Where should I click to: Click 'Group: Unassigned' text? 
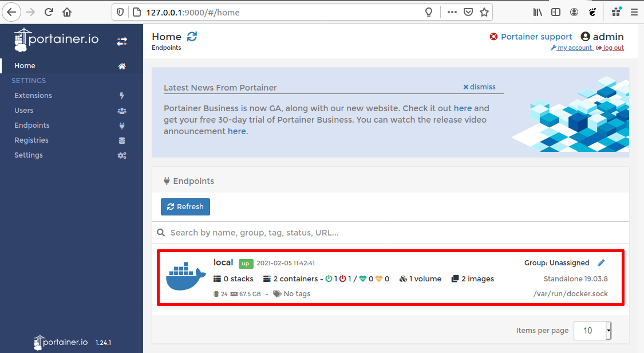[557, 262]
